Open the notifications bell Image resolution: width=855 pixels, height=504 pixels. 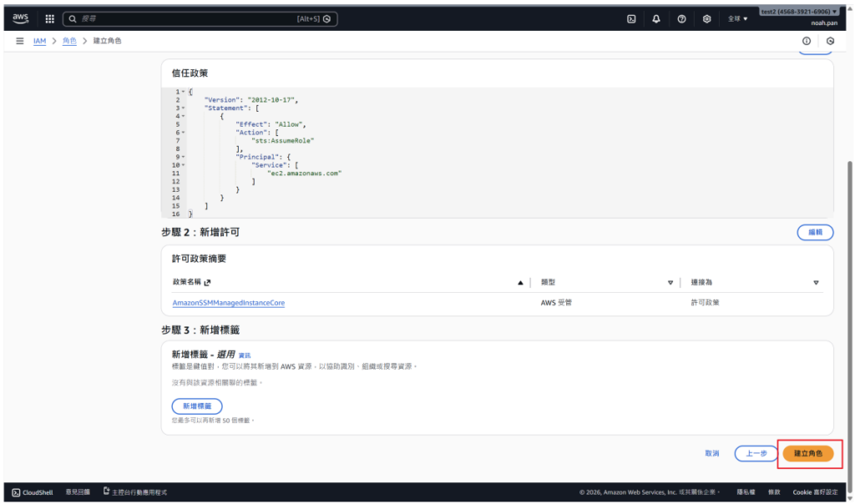point(656,18)
